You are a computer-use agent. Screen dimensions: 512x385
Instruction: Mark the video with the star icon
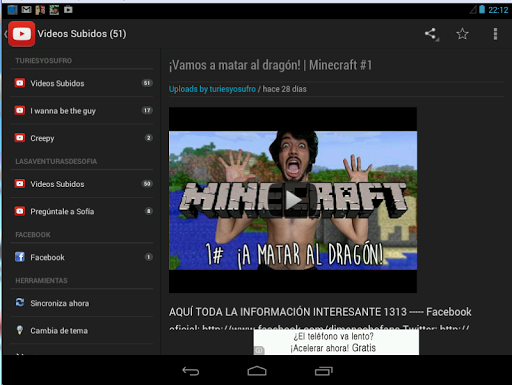point(462,34)
